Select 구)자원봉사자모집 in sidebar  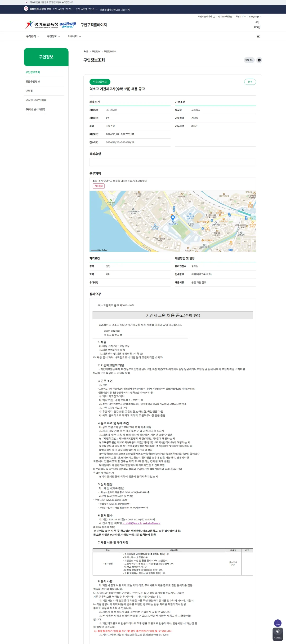coord(35,109)
